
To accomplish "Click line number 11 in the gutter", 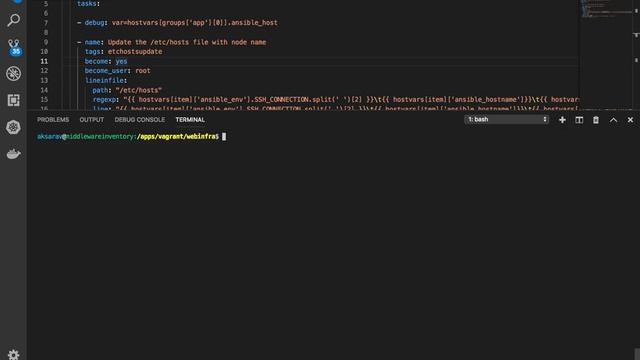I will pos(44,61).
